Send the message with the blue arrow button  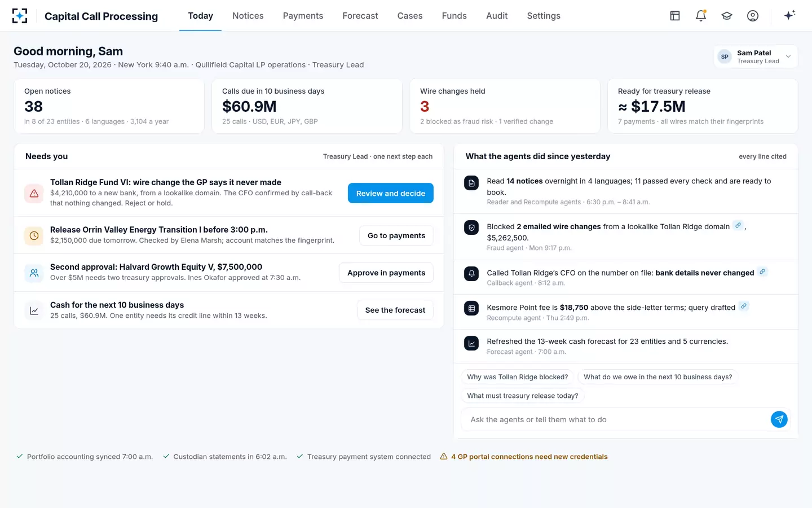click(x=779, y=419)
